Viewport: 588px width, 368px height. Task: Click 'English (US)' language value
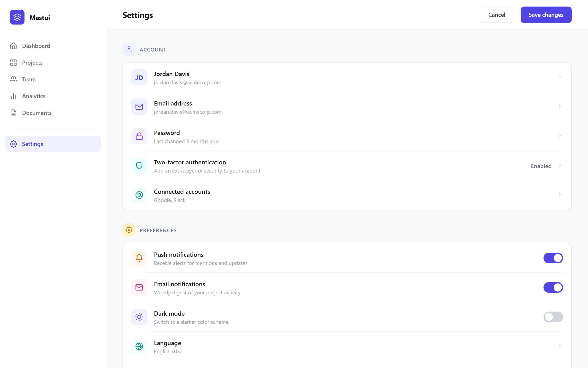click(x=168, y=351)
